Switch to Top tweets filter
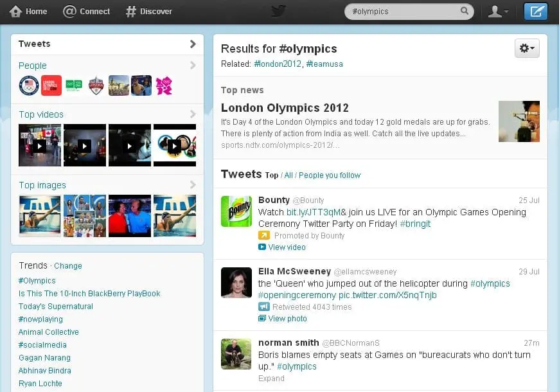 click(272, 175)
